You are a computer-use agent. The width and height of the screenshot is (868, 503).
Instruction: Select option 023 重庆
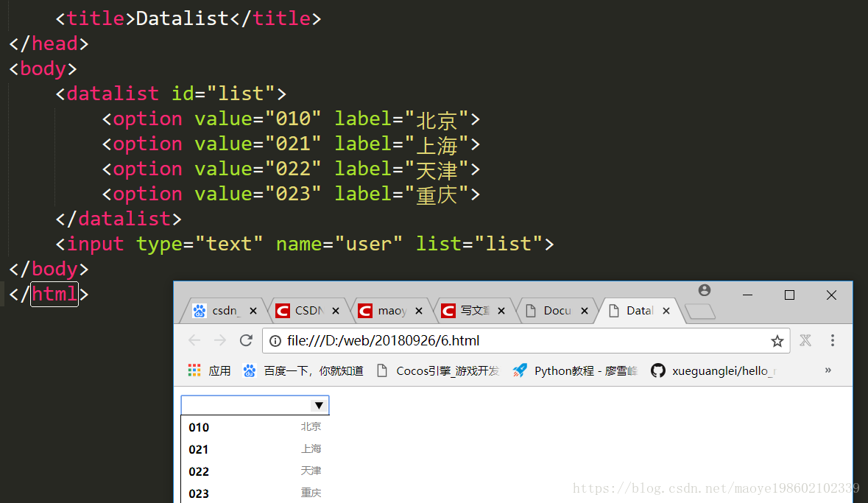pos(255,493)
